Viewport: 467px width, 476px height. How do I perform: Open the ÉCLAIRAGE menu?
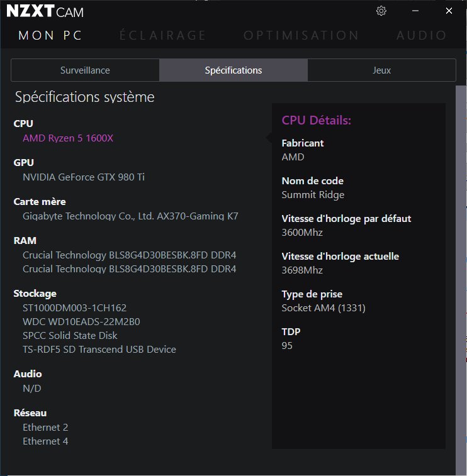point(163,35)
